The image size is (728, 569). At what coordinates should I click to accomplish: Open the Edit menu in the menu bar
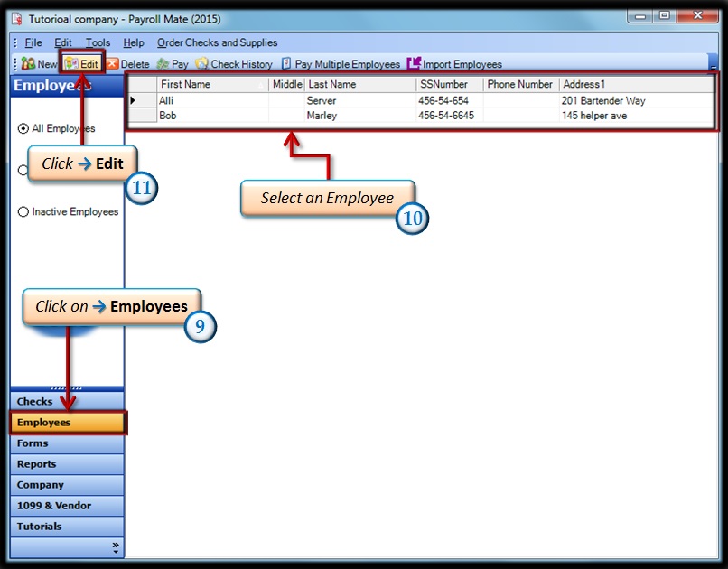(63, 42)
